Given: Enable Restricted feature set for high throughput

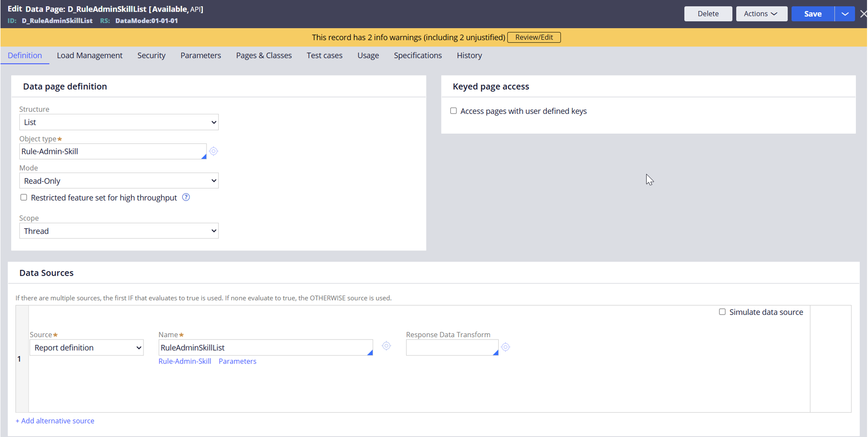Looking at the screenshot, I should click(x=24, y=197).
